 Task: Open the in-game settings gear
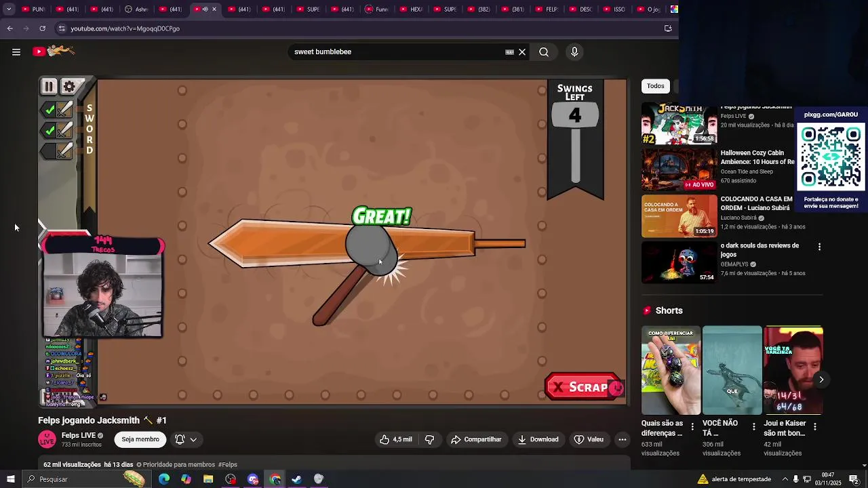point(69,86)
